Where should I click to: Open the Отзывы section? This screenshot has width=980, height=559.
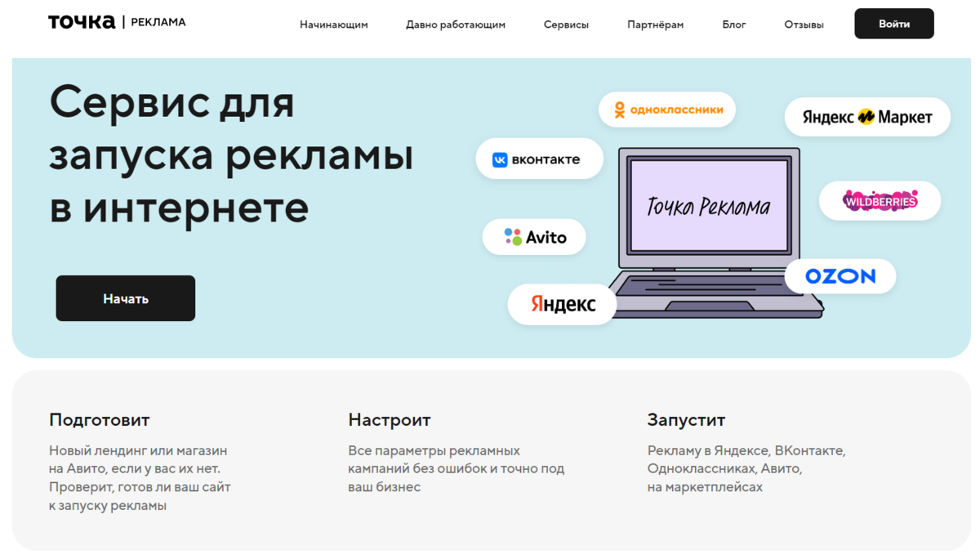[804, 25]
